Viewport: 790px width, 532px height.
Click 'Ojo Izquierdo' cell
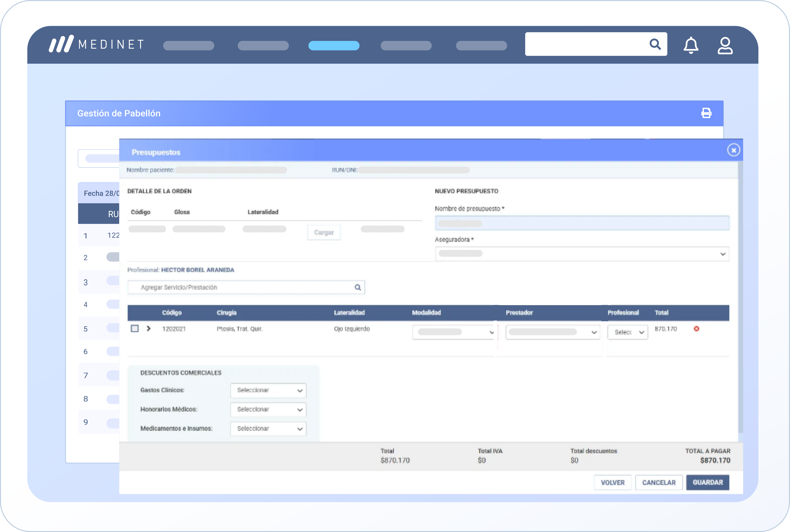tap(352, 329)
